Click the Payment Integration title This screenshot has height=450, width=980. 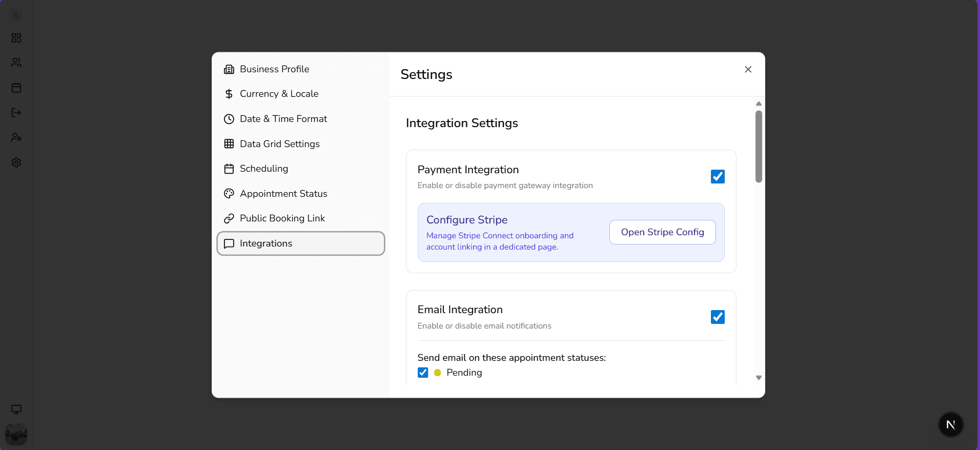click(x=468, y=170)
